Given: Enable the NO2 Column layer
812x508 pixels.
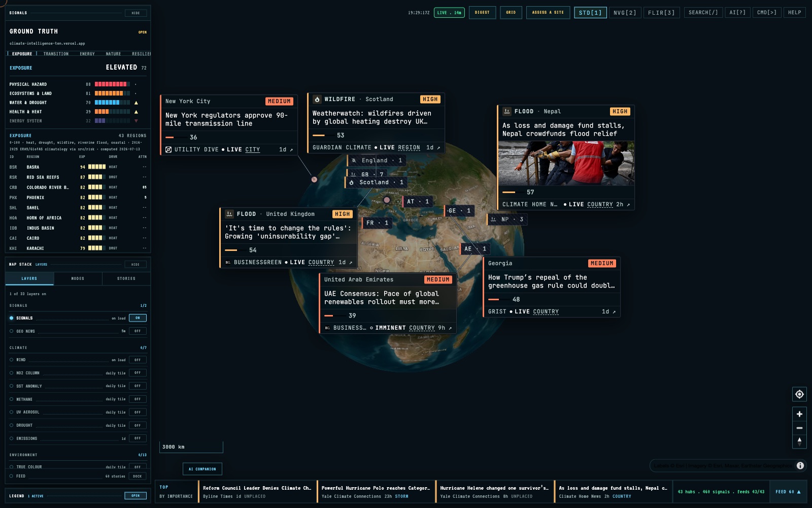Looking at the screenshot, I should (x=138, y=373).
